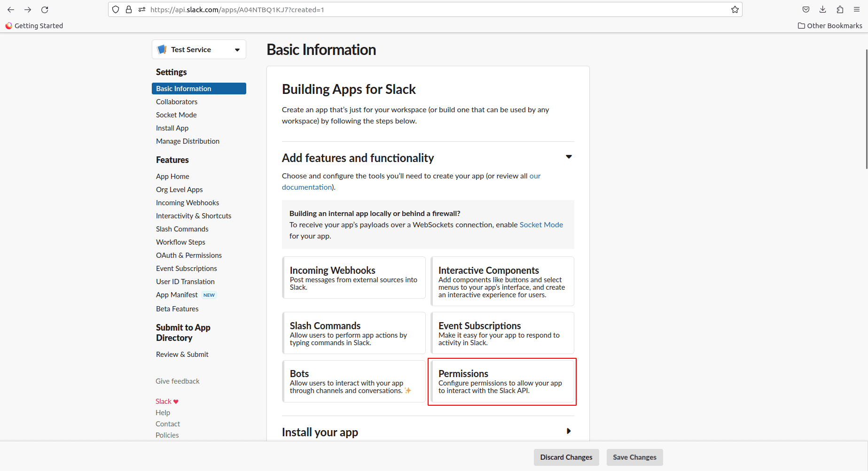This screenshot has width=868, height=471.
Task: Click Give feedback link
Action: coord(178,381)
